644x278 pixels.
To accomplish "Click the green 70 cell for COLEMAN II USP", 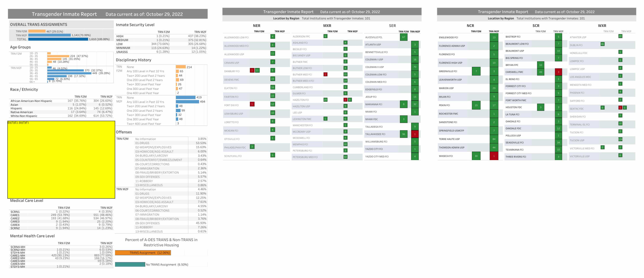I will 415,67.
